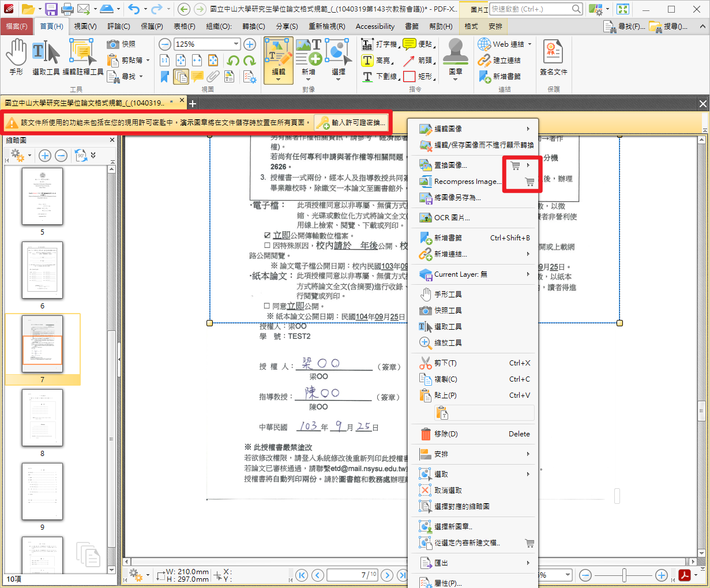Check the 因特殊原因 checkbox in document
Viewport: 710px width, 588px height.
(x=267, y=246)
